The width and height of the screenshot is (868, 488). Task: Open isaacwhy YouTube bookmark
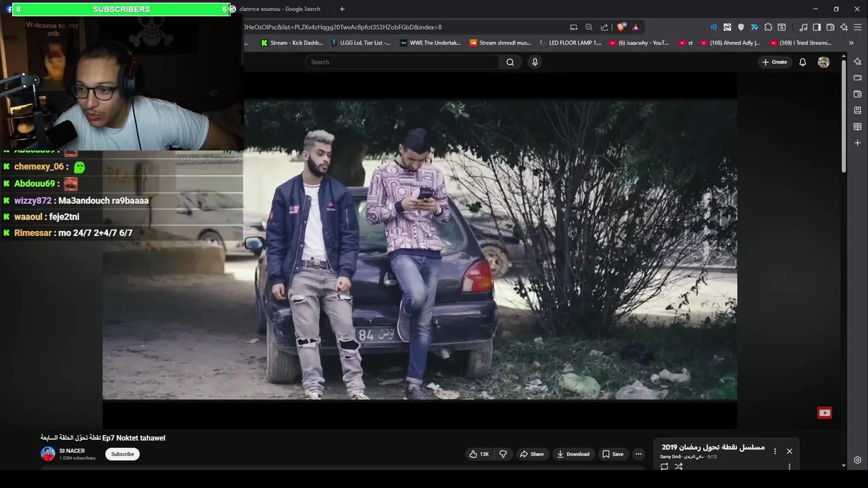(639, 43)
